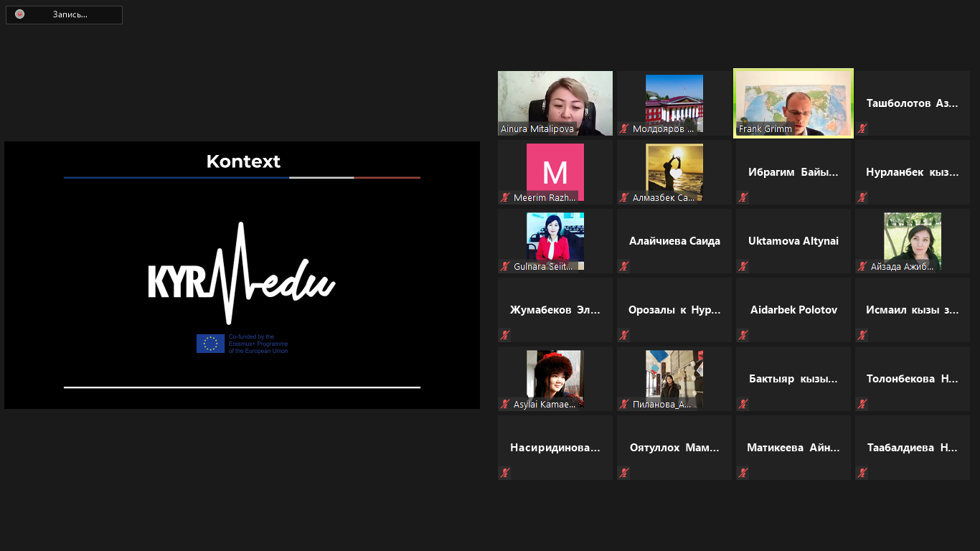Viewport: 980px width, 551px height.
Task: Click muted mic icon on Ташболотов tile
Action: coord(862,129)
